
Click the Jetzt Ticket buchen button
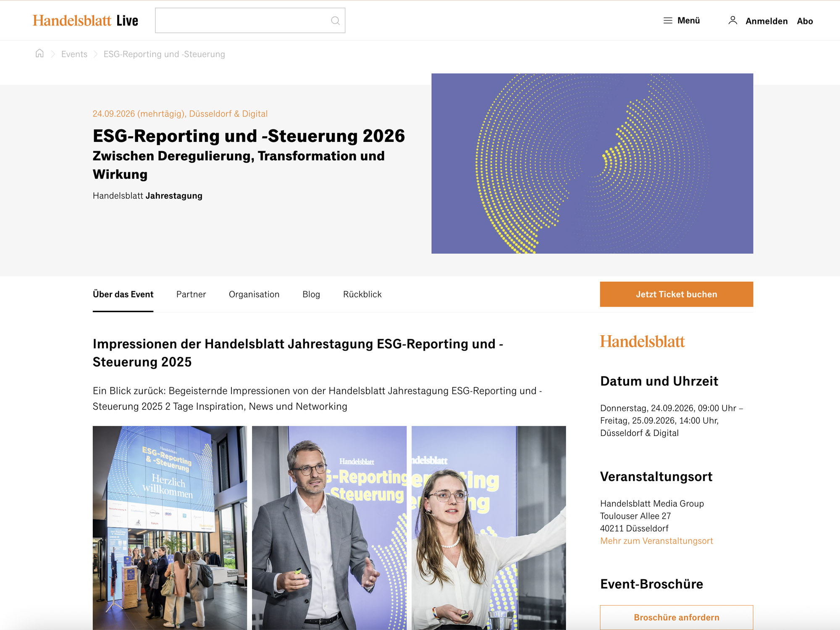676,294
